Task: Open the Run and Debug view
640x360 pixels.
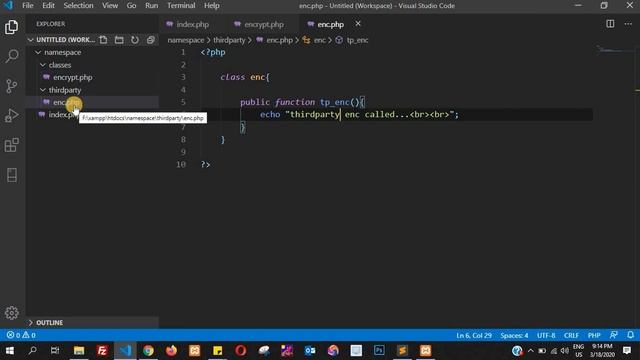Action: click(x=11, y=116)
